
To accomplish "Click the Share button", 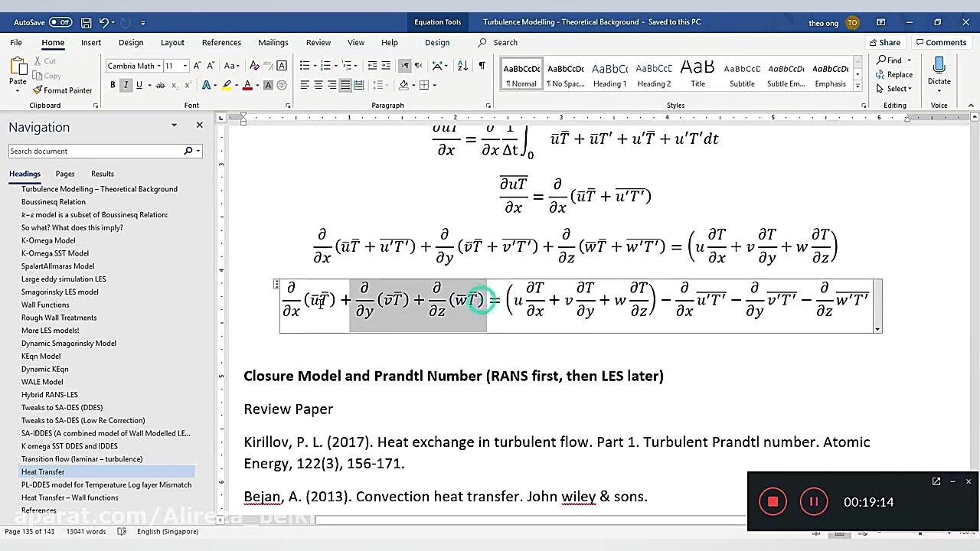I will [884, 43].
